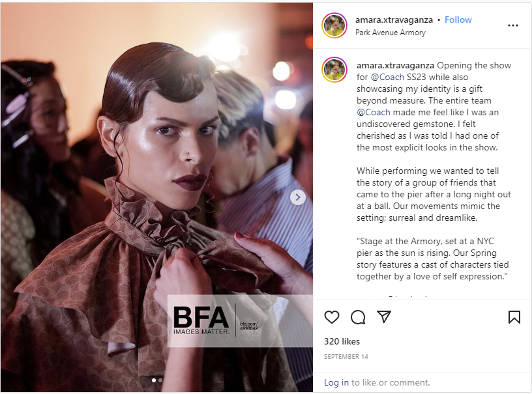Open the second @Coach mention in the caption

(x=373, y=112)
